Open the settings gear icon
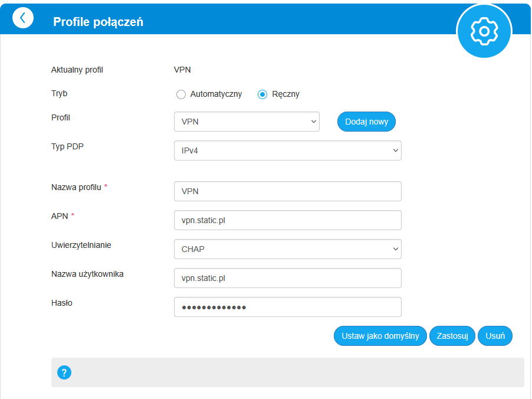 tap(484, 31)
